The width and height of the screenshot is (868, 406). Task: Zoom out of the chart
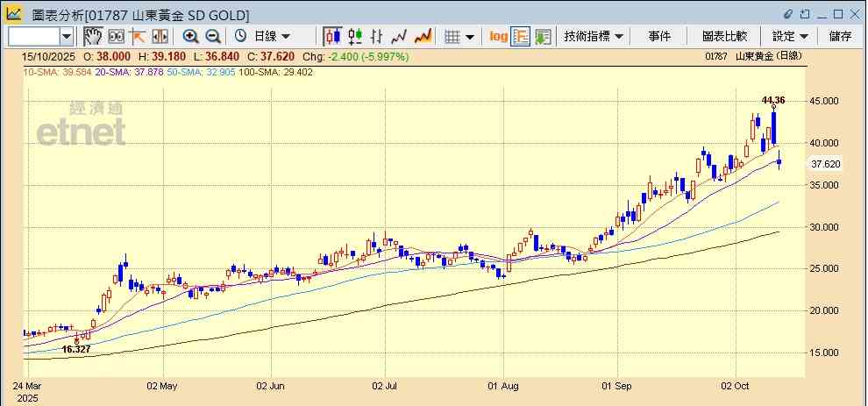(x=212, y=36)
